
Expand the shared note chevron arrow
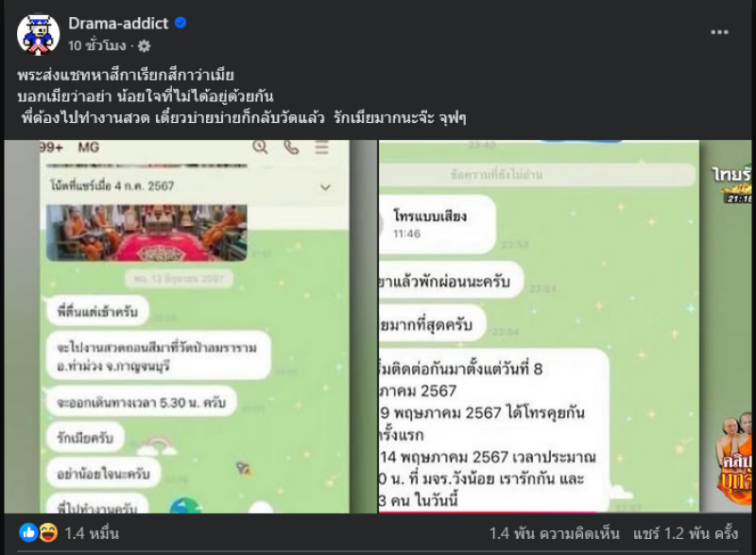tap(325, 187)
